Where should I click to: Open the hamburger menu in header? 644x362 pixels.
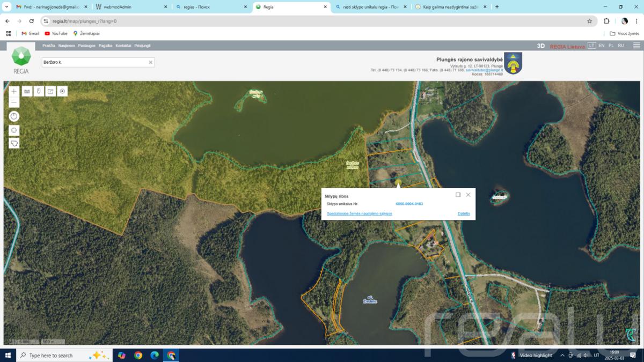point(636,46)
